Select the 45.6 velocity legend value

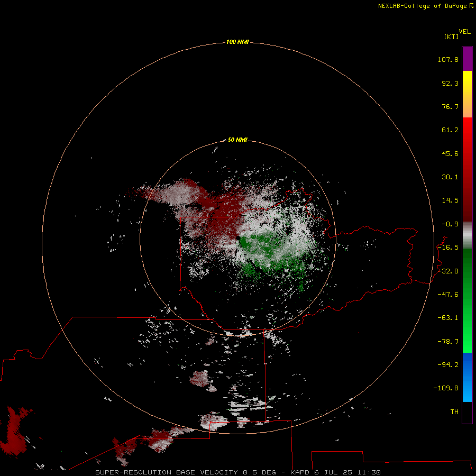pyautogui.click(x=450, y=153)
